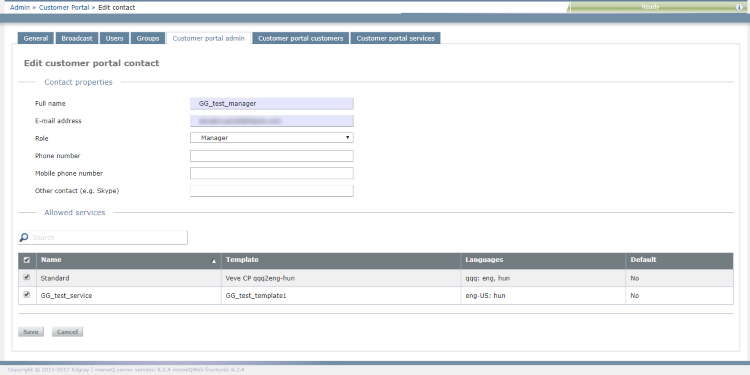The height and width of the screenshot is (375, 750).
Task: Go to the Users tab
Action: tap(114, 38)
